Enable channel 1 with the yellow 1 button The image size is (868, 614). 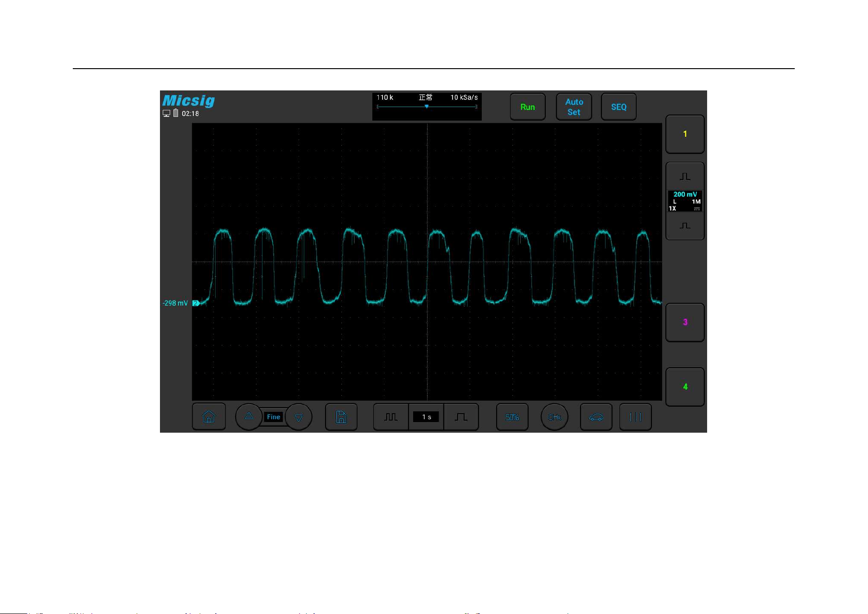tap(685, 134)
